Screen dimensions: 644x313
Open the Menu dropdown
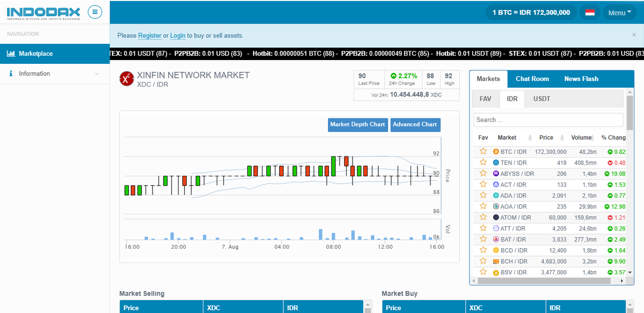(620, 12)
